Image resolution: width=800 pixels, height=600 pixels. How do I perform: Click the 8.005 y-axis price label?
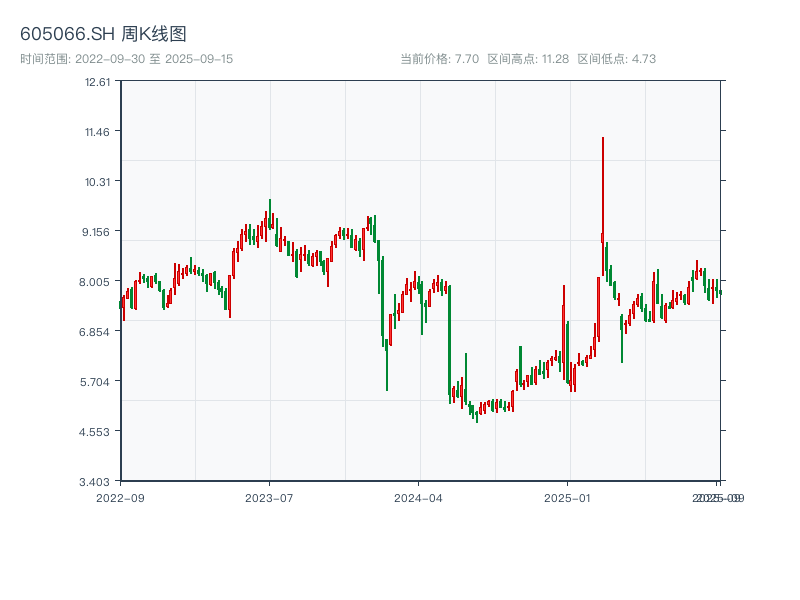pyautogui.click(x=97, y=282)
